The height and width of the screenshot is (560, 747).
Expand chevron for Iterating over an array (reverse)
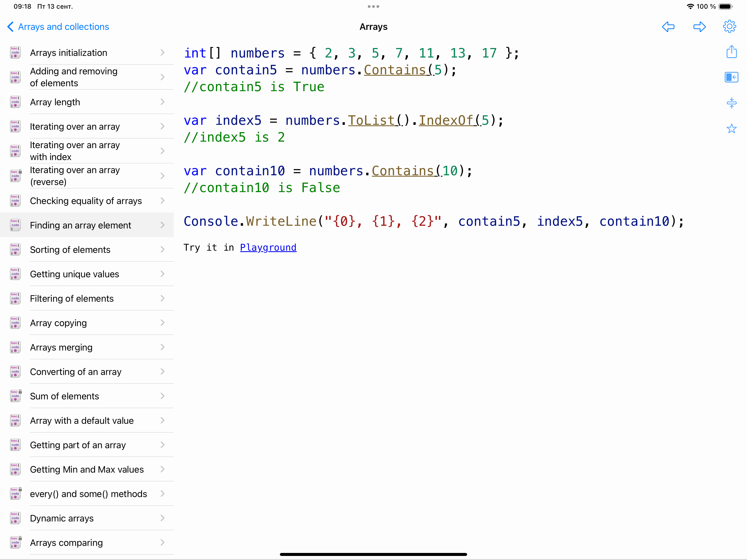[162, 176]
